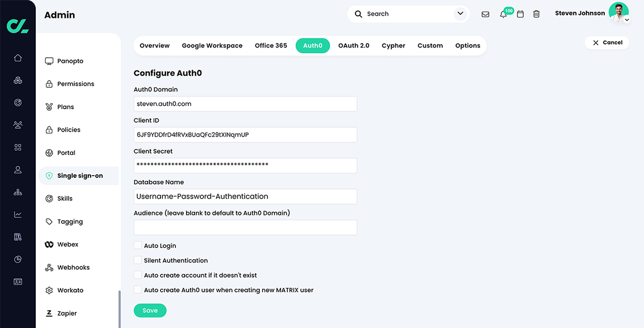Select the Zapier icon in the sidebar
The image size is (644, 328).
[49, 313]
